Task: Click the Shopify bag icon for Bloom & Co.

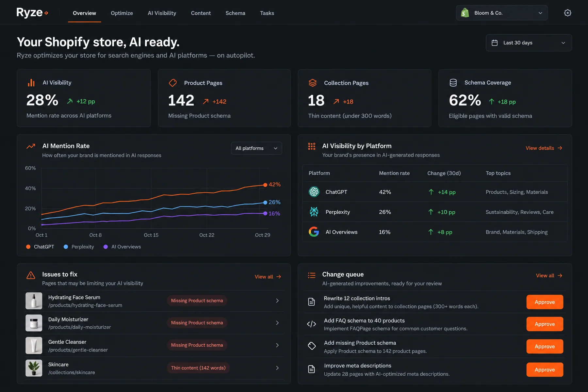Action: (x=465, y=13)
